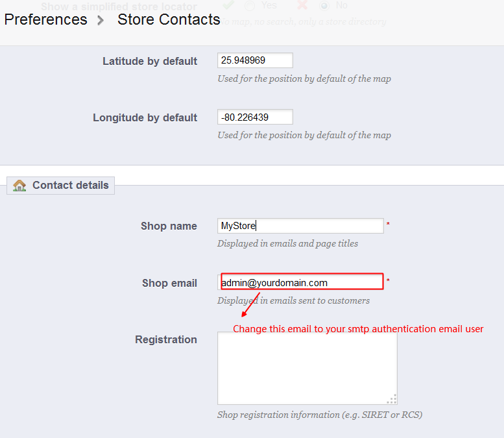Click the Store Contacts breadcrumb title

[169, 19]
